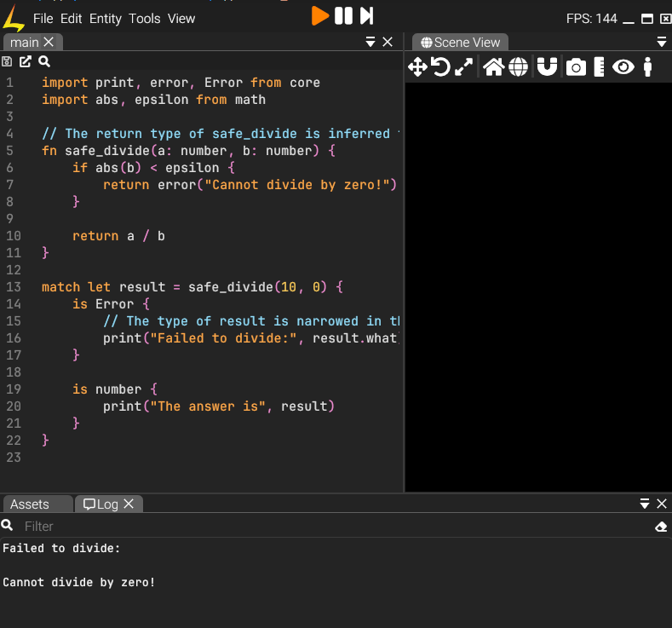Click the log filter magnifier icon
672x628 pixels.
7,525
